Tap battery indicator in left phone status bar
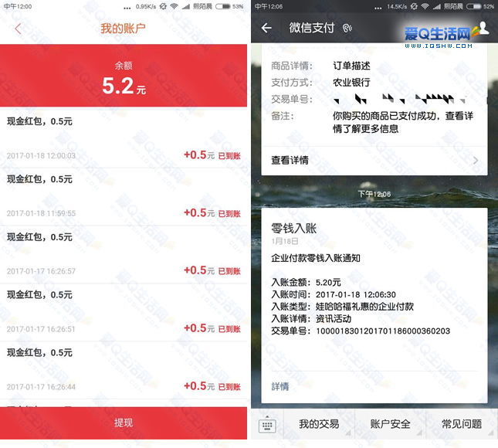 point(223,6)
